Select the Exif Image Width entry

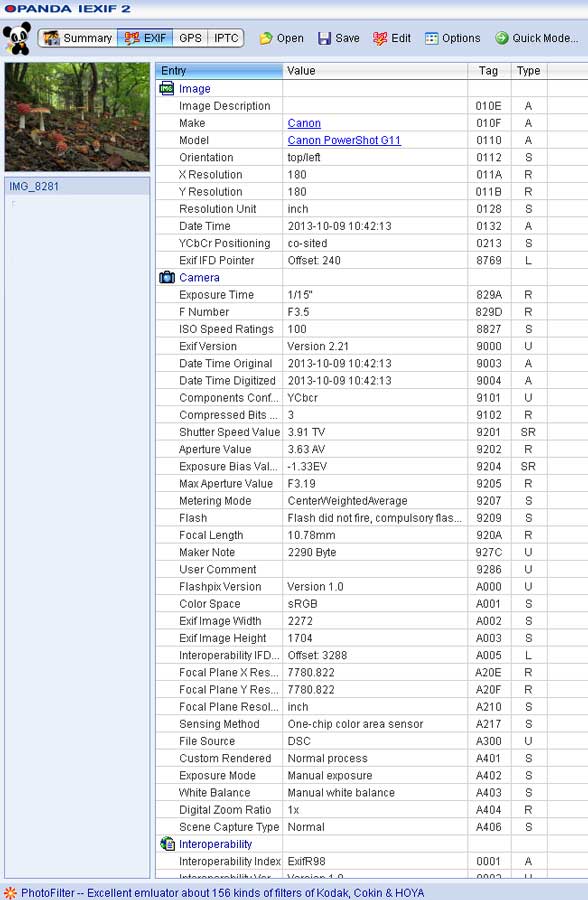[x=220, y=621]
